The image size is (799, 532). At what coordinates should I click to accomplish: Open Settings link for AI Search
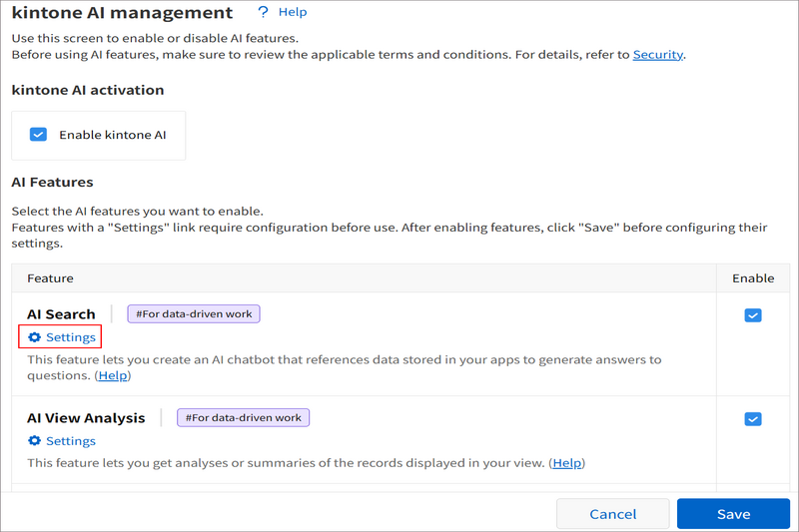[x=71, y=337]
